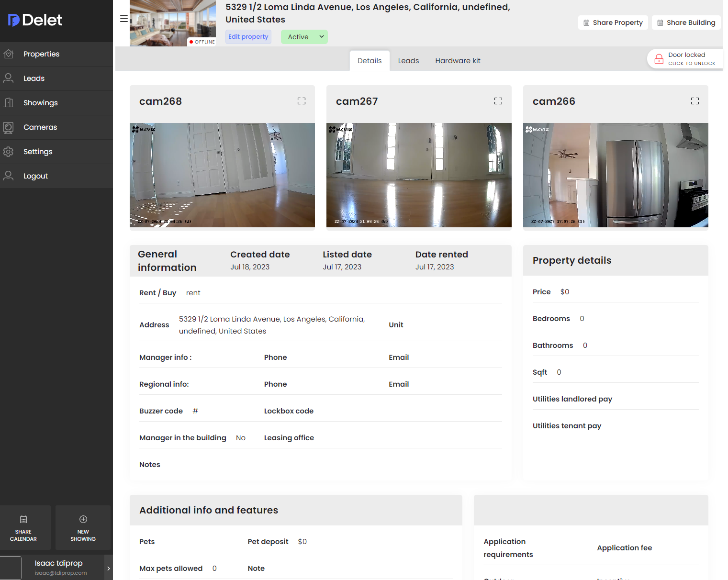Click the Settings gear icon
728x580 pixels.
[8, 152]
